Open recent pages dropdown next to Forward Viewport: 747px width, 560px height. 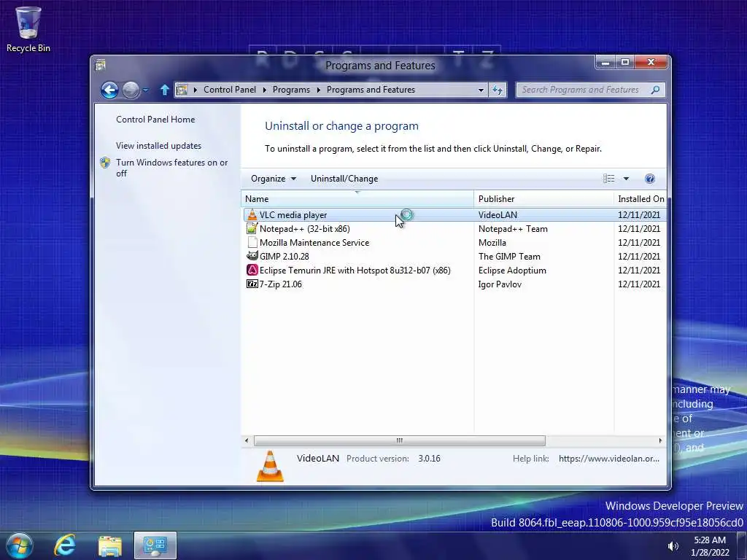coord(145,90)
